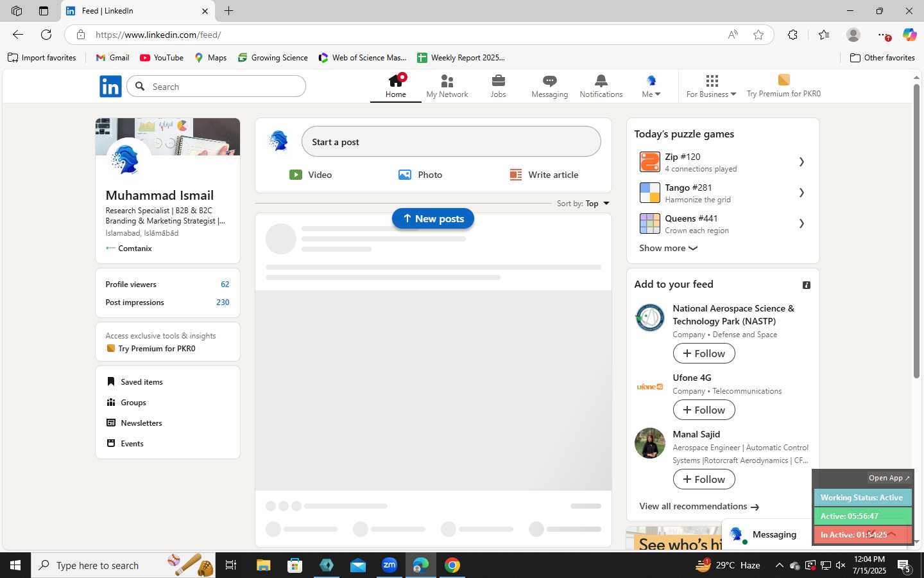Click the chevron next to Zip #120
The height and width of the screenshot is (578, 924).
801,162
